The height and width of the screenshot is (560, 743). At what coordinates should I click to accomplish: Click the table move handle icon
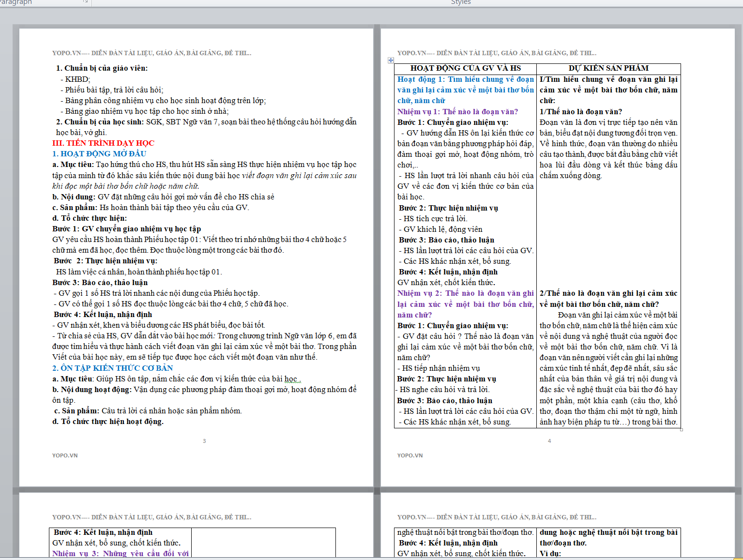[x=391, y=60]
